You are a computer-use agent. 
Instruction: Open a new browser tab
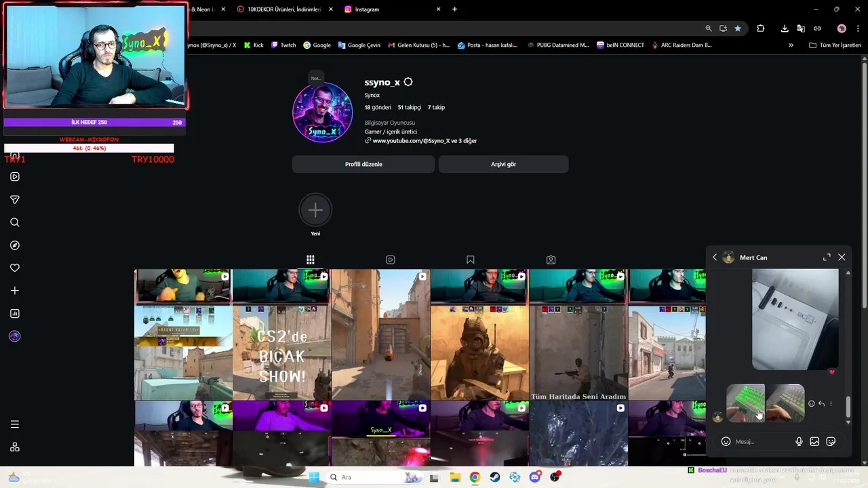click(x=454, y=9)
